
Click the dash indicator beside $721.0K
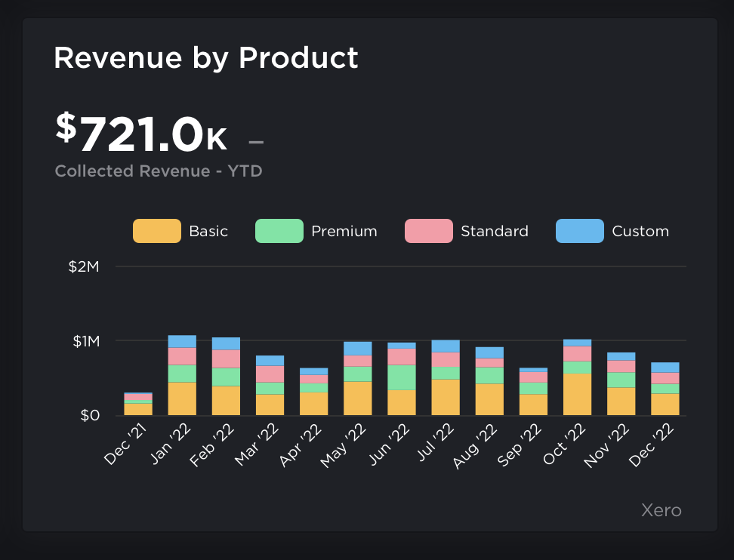tap(256, 140)
